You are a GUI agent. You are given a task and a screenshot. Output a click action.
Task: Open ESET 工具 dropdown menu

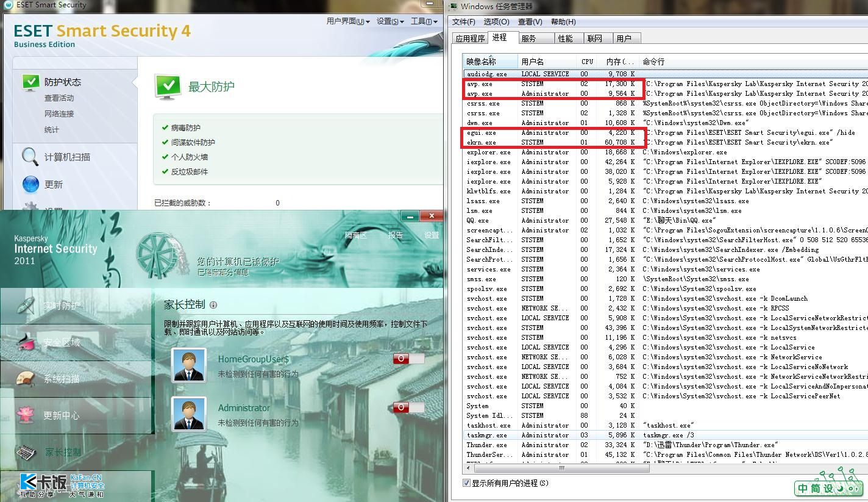pyautogui.click(x=424, y=21)
